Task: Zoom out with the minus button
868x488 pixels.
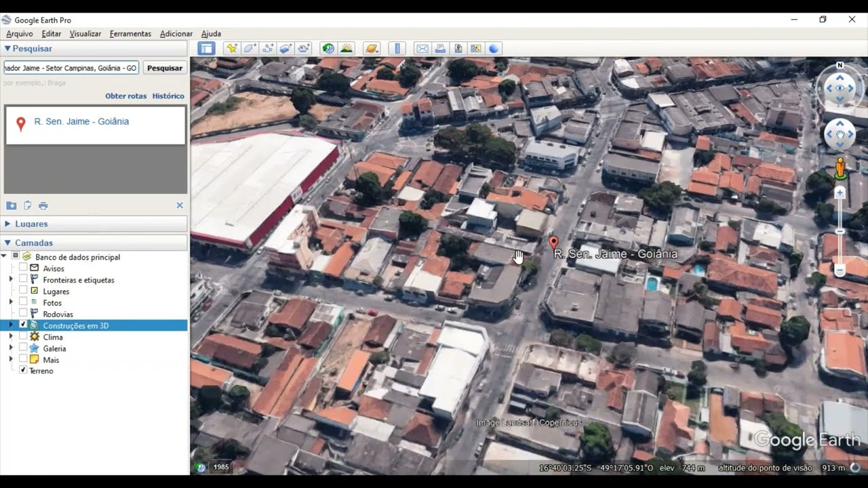Action: (840, 271)
